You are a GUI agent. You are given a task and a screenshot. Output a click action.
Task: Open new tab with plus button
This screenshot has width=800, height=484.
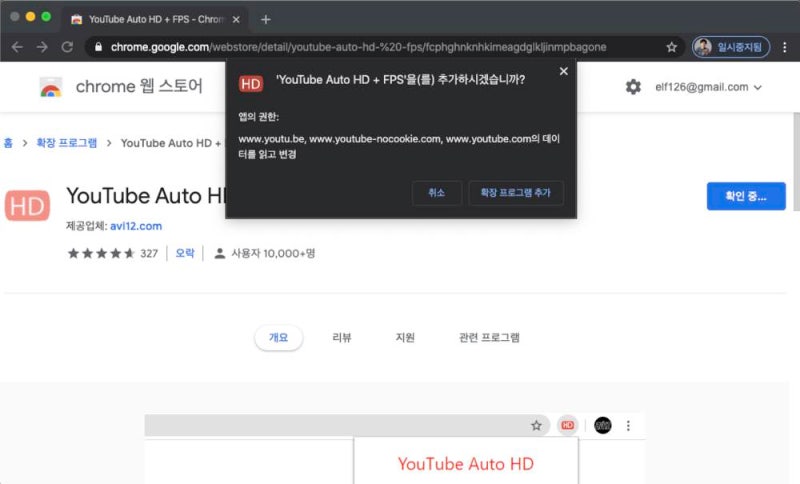tap(265, 19)
